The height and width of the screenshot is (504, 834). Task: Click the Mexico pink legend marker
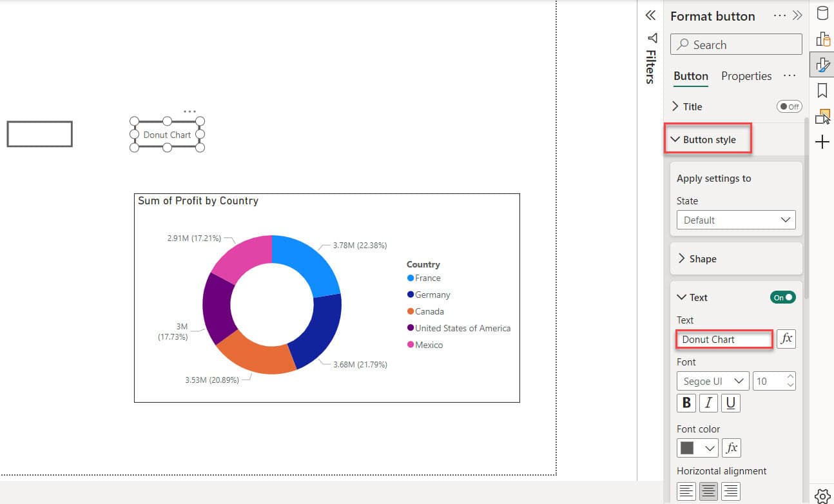tap(411, 345)
